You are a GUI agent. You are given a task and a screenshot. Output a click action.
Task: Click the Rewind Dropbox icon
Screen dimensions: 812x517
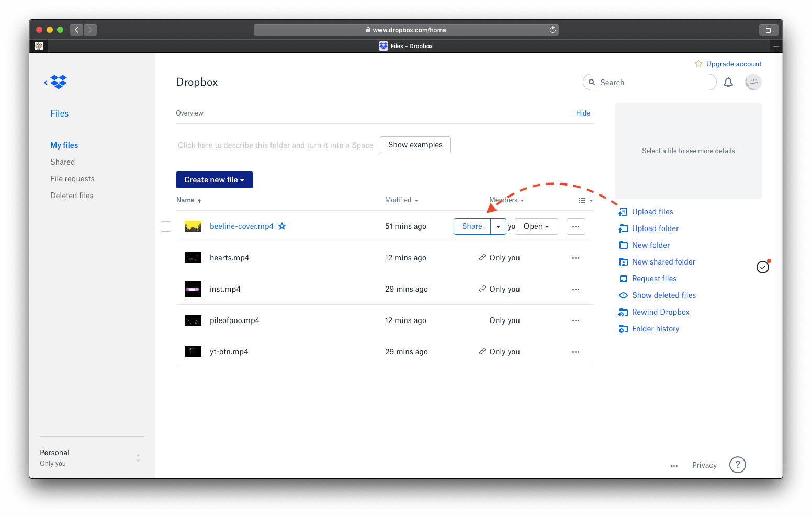tap(623, 312)
